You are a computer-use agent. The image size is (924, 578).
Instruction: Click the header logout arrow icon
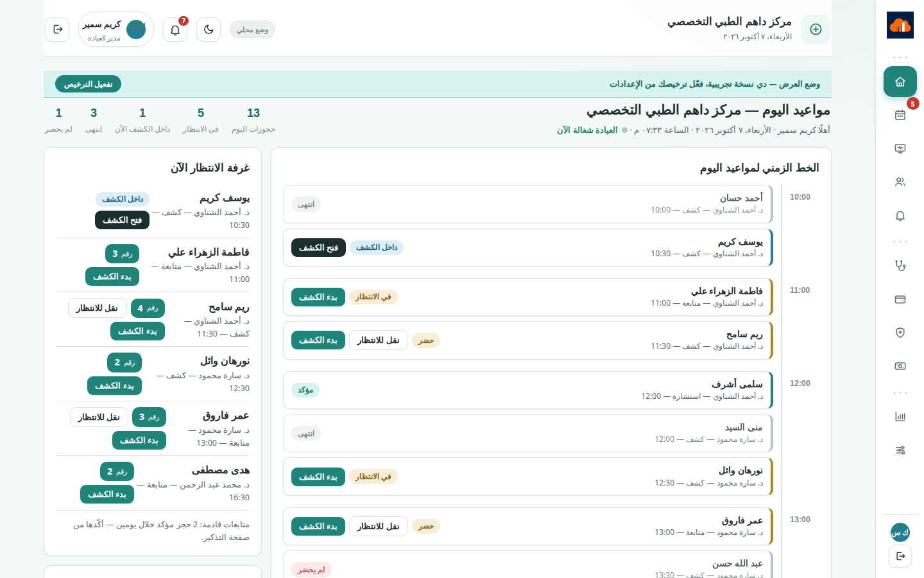(x=57, y=30)
